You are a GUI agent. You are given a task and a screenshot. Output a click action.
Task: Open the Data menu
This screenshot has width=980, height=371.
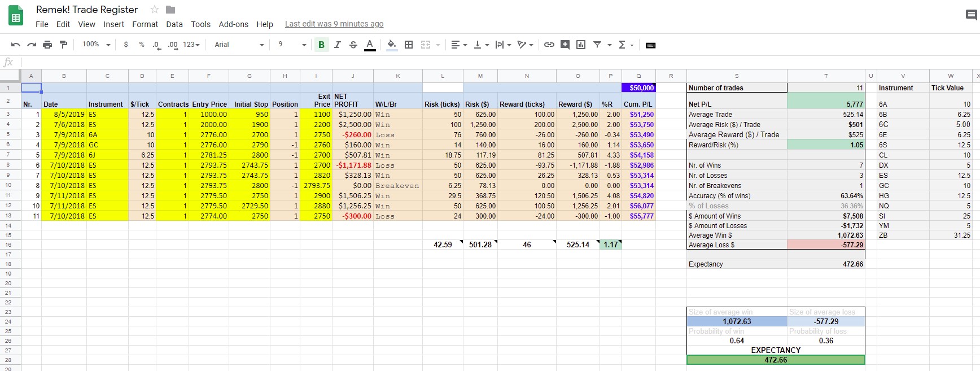click(174, 24)
